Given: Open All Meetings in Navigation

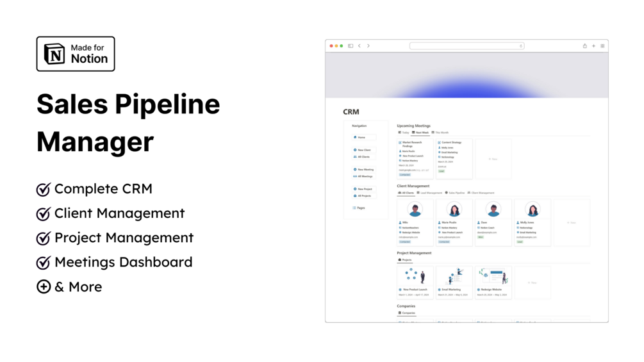Looking at the screenshot, I should point(364,176).
